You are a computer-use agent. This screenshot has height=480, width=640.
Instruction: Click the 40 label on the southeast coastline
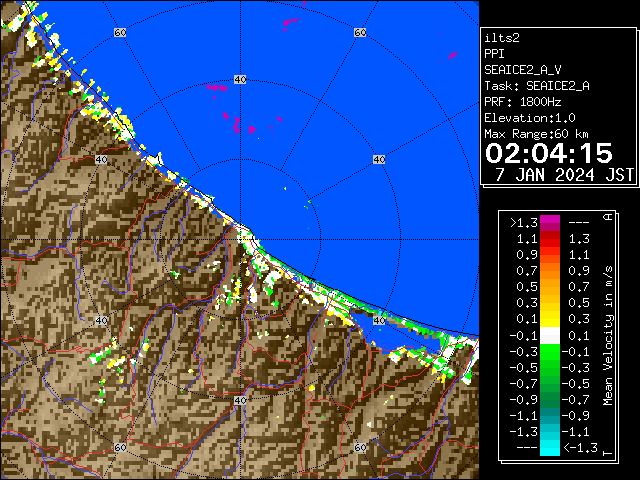379,320
